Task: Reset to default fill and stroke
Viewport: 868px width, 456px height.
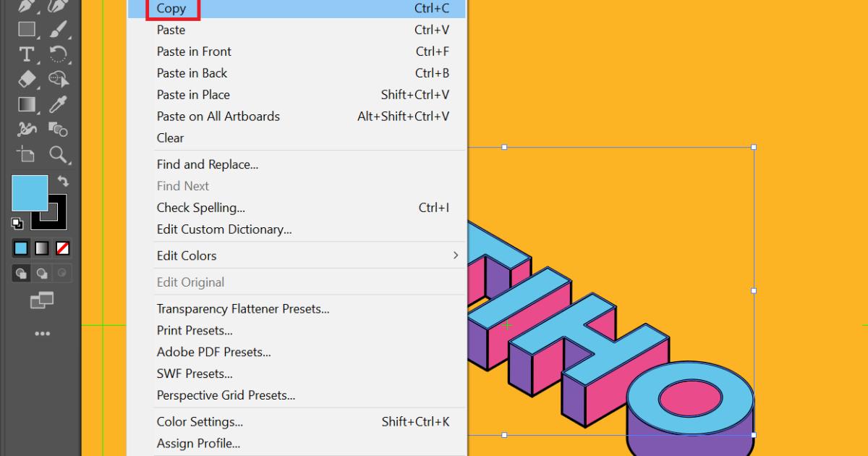Action: click(17, 224)
